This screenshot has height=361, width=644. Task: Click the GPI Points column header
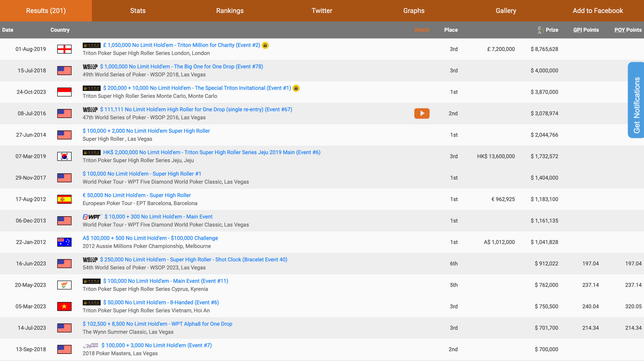point(586,30)
